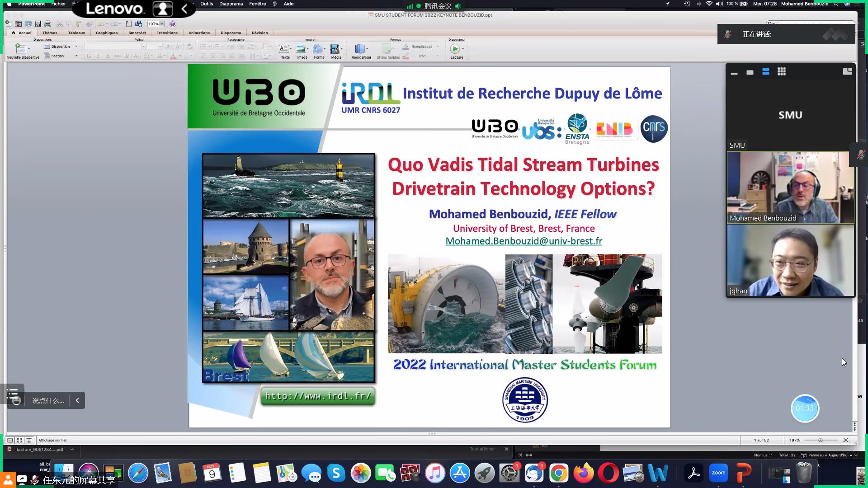Switch to the Transitions ribbon tab

coord(167,33)
